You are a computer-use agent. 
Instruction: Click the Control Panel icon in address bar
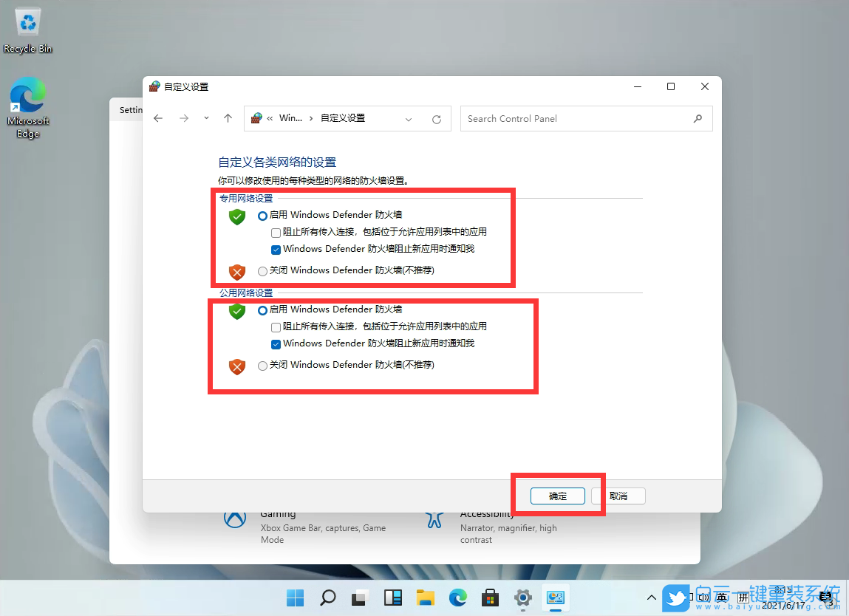256,118
